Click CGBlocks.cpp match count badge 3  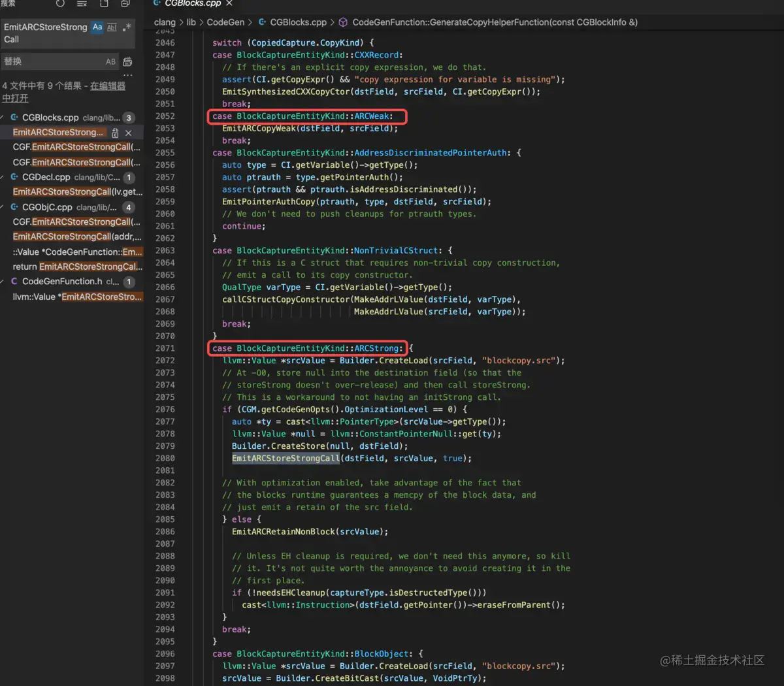tap(129, 118)
